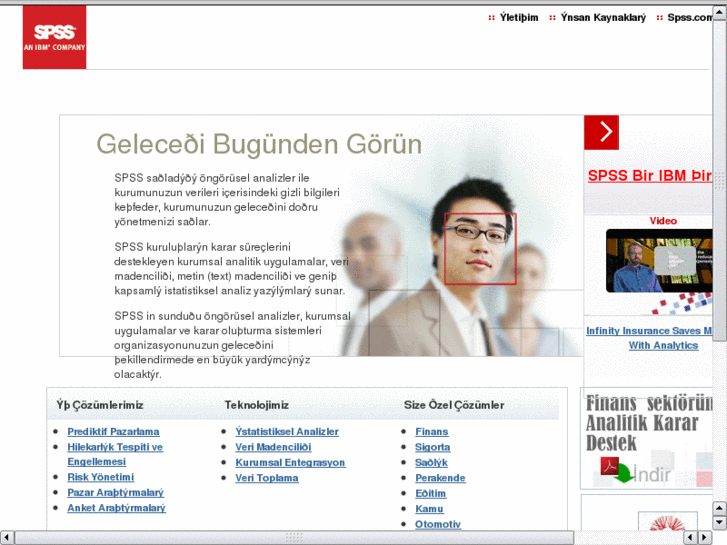Open the Veri Toplama link
Screen dimensions: 727x545
267,478
